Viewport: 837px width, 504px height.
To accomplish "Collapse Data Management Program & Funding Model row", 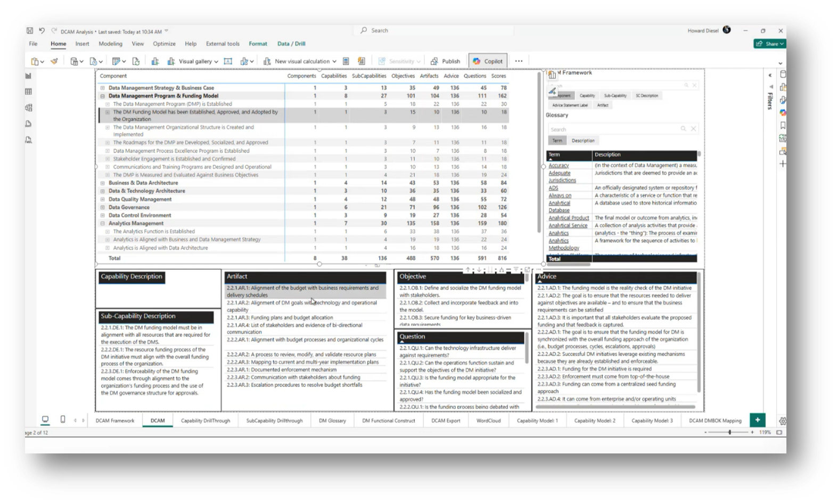I will 103,96.
